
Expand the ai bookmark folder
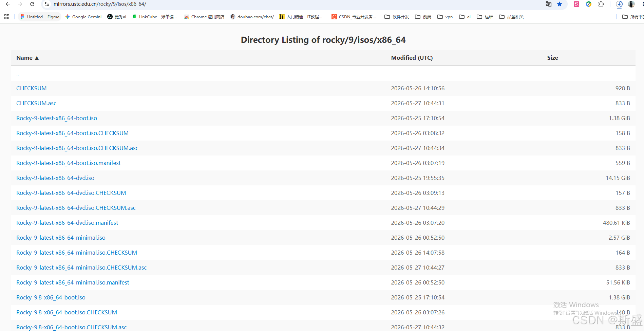tap(465, 17)
